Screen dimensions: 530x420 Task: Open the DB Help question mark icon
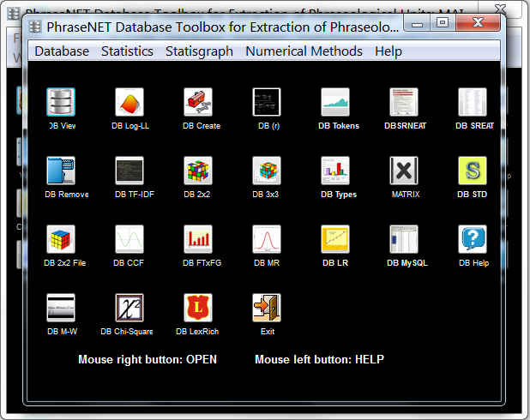click(x=473, y=239)
